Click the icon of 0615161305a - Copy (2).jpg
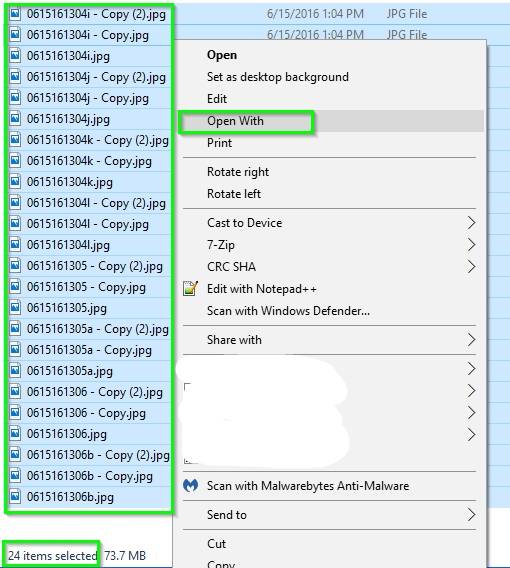 [x=15, y=329]
